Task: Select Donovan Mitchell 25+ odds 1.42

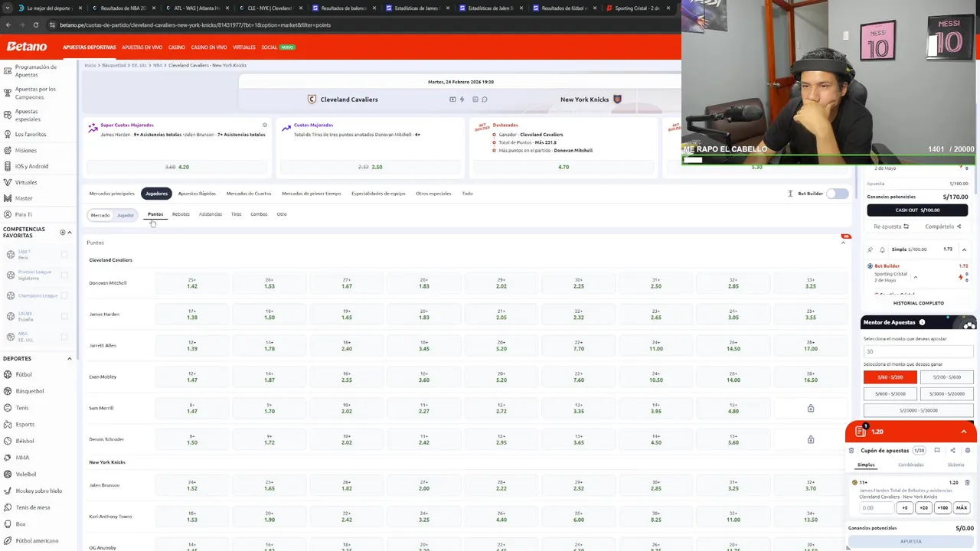Action: coord(192,283)
